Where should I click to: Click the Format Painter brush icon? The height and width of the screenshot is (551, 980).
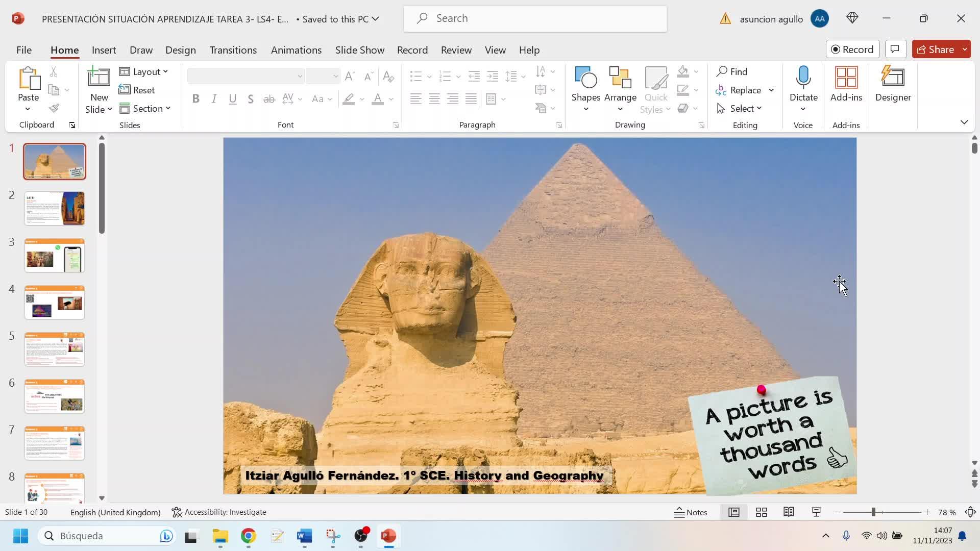point(54,108)
